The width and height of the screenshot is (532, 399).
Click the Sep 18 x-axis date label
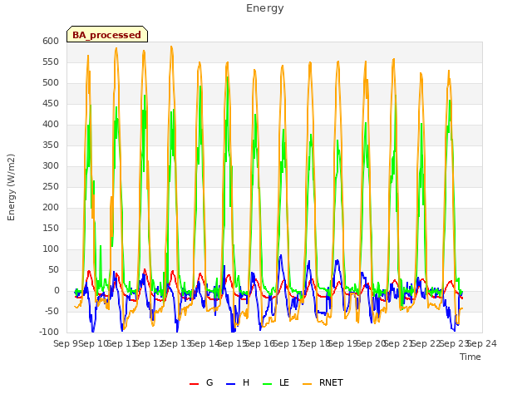coord(316,343)
